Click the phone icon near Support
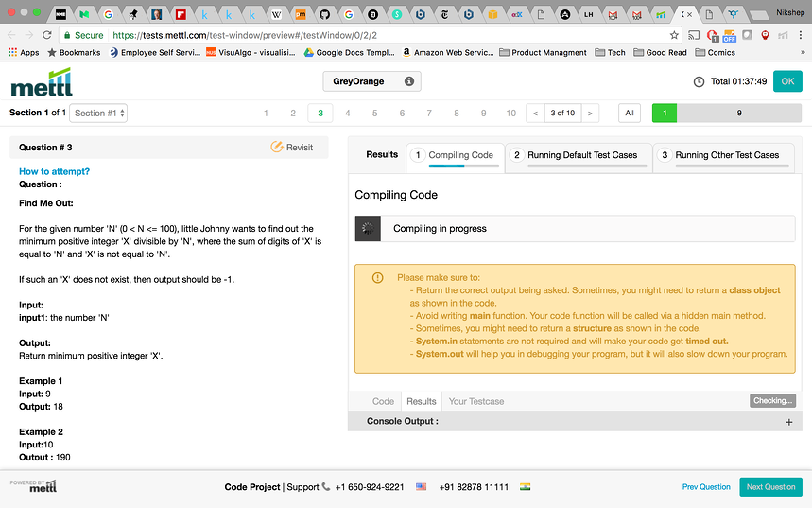The height and width of the screenshot is (508, 812). click(x=326, y=487)
